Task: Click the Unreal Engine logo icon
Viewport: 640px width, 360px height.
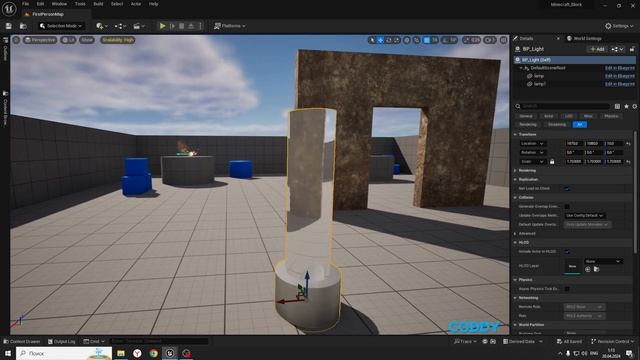Action: click(9, 8)
